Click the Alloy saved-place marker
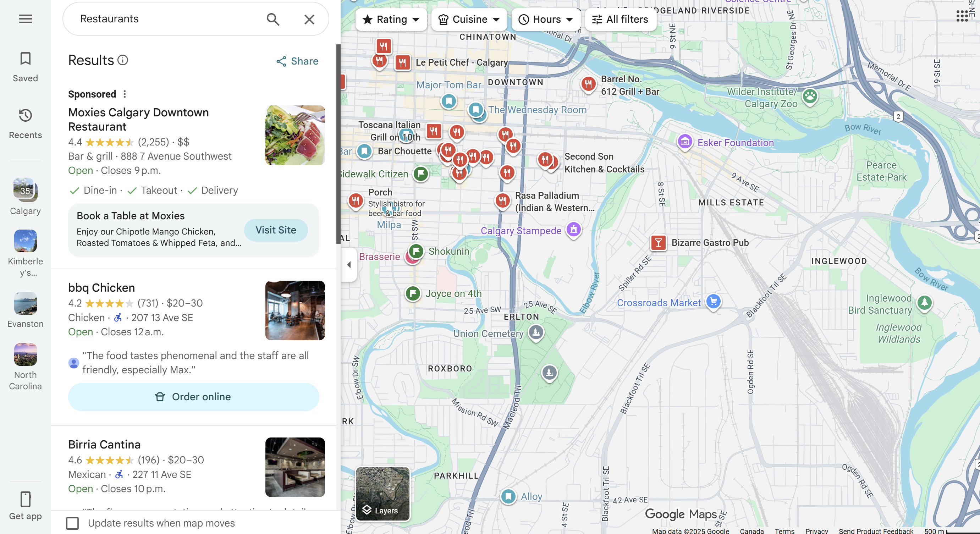The image size is (980, 534). click(x=508, y=496)
